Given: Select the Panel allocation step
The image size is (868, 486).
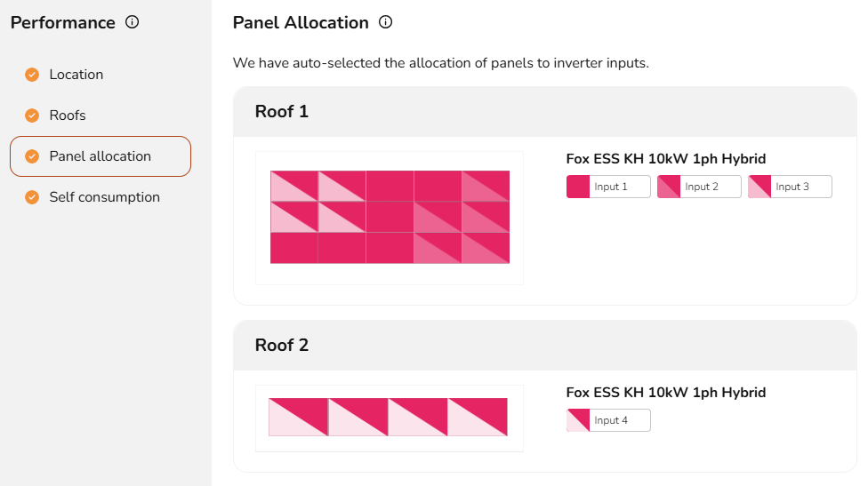Looking at the screenshot, I should [100, 156].
